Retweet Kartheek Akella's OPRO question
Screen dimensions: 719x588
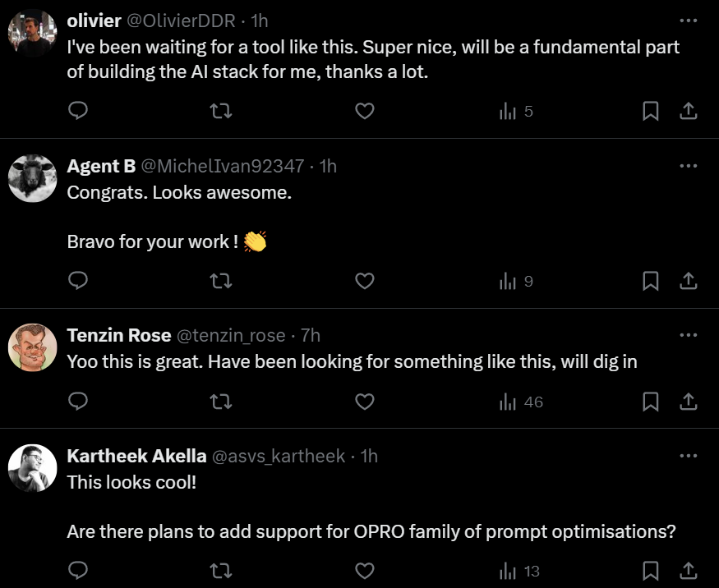click(x=221, y=571)
